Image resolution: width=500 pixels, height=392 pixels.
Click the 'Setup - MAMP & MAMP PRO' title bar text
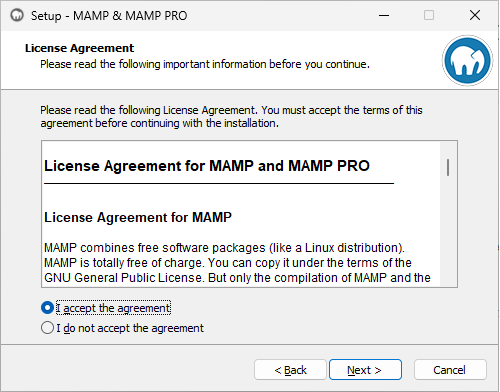[x=109, y=16]
